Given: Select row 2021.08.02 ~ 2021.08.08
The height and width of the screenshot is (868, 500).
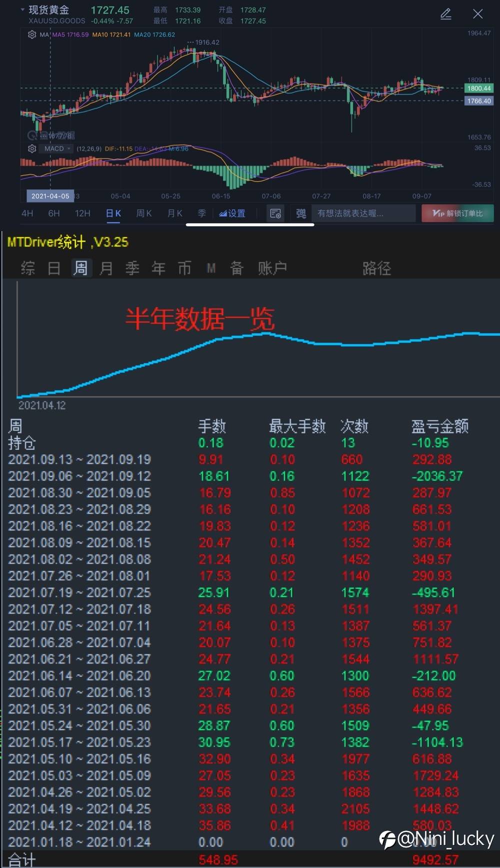Looking at the screenshot, I should tap(250, 559).
